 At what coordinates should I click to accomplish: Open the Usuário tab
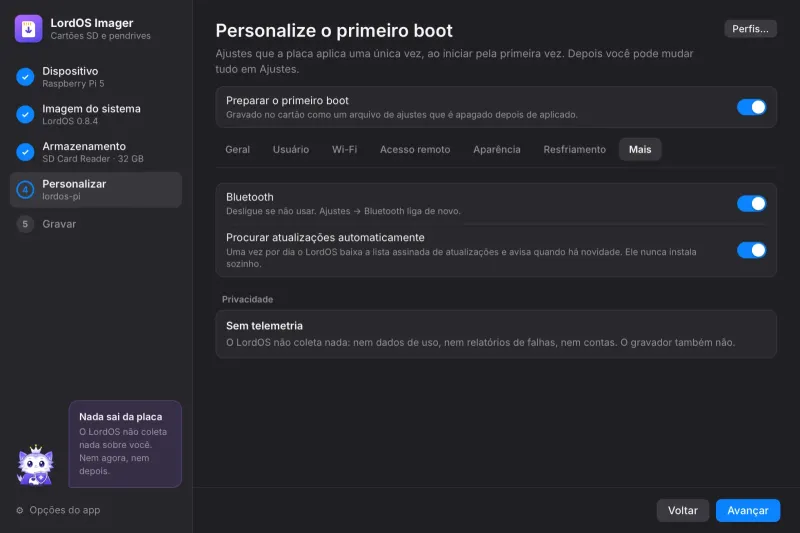pyautogui.click(x=291, y=149)
